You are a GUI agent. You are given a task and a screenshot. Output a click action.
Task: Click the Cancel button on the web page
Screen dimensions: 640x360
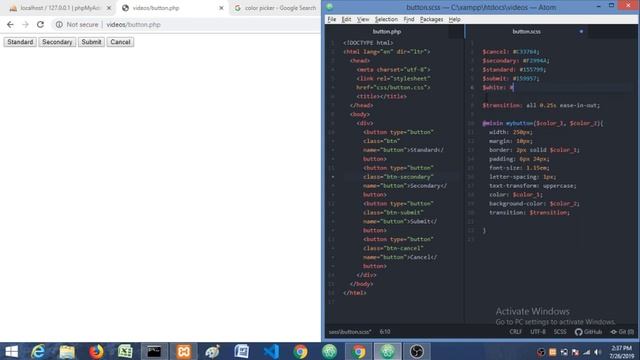click(120, 42)
